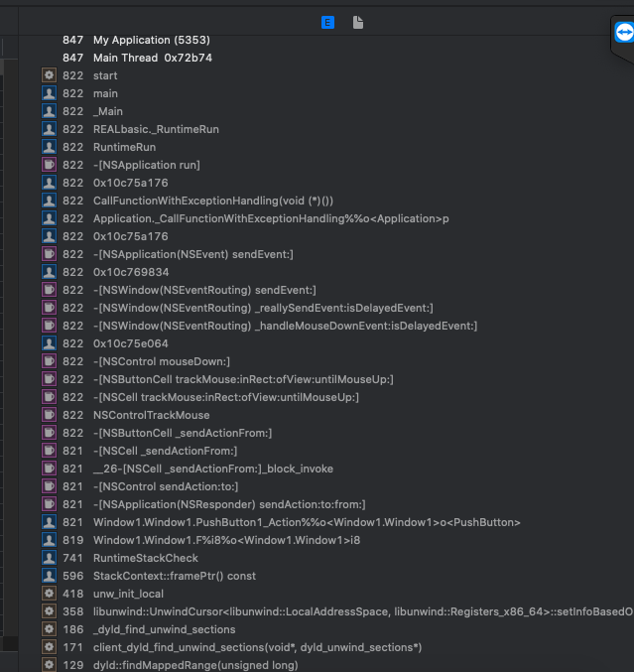Click the gear icon beside _dyld_find_unwind_sections
Image resolution: width=634 pixels, height=672 pixels.
[x=49, y=629]
